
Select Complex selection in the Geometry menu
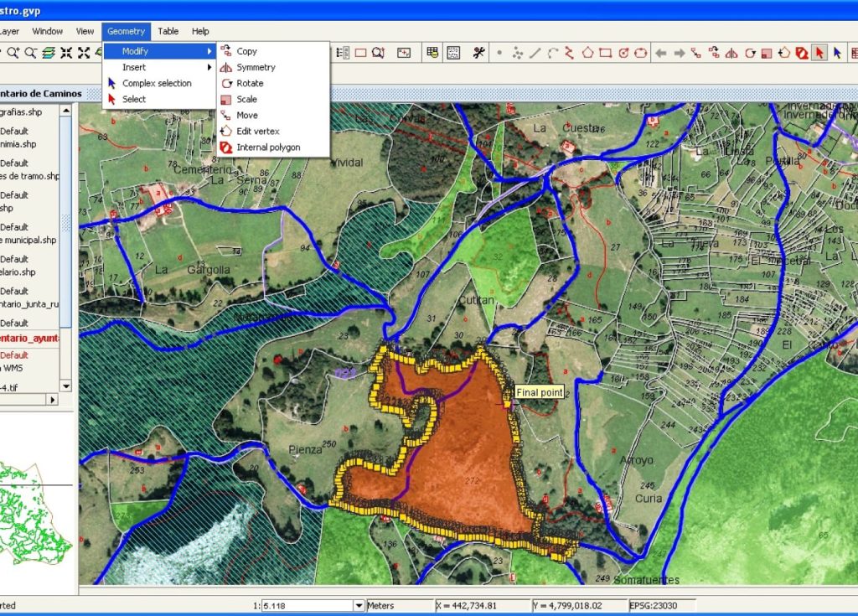pyautogui.click(x=158, y=83)
